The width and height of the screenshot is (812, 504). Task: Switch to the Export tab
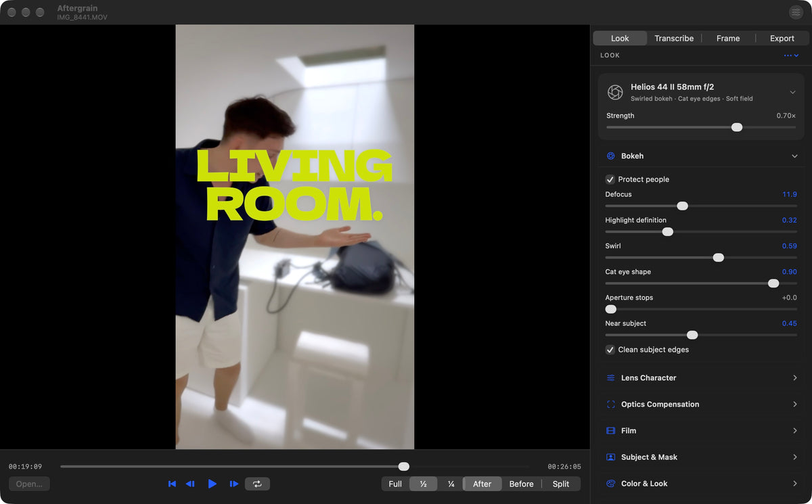(x=782, y=39)
